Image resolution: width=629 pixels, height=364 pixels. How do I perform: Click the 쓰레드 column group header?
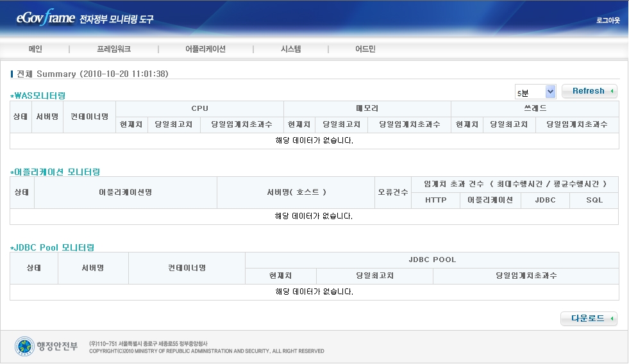pos(535,109)
